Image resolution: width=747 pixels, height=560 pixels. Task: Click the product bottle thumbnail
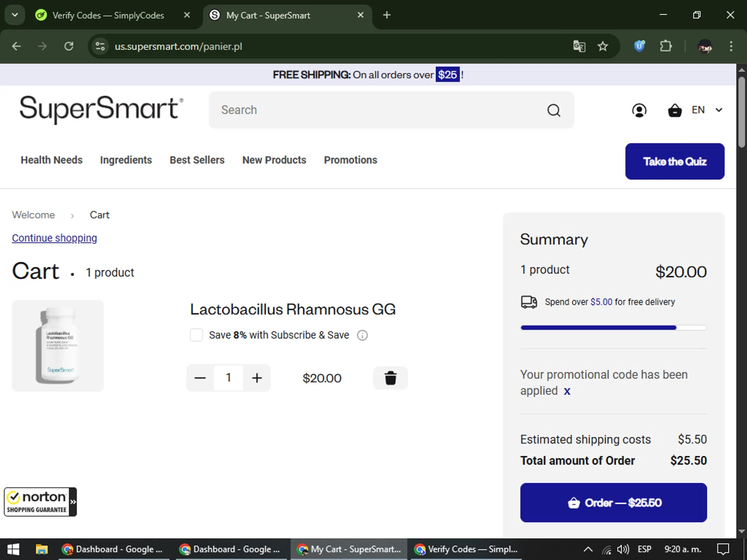coord(58,345)
